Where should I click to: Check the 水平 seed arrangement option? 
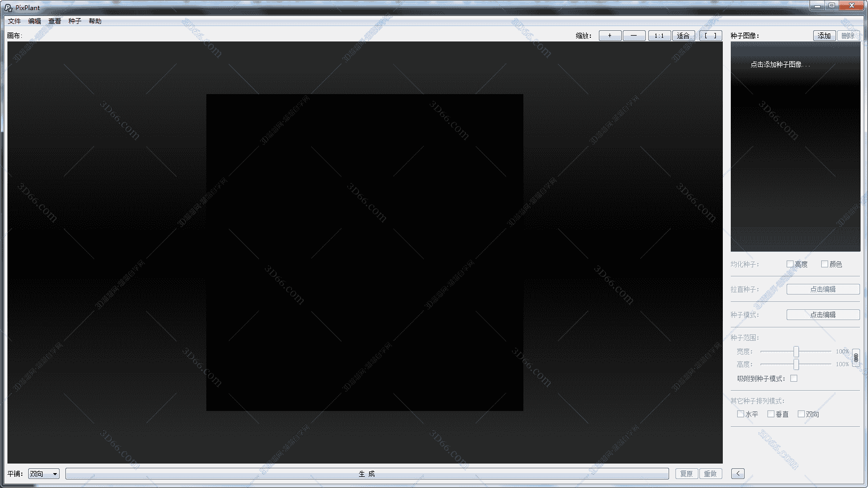pyautogui.click(x=740, y=414)
